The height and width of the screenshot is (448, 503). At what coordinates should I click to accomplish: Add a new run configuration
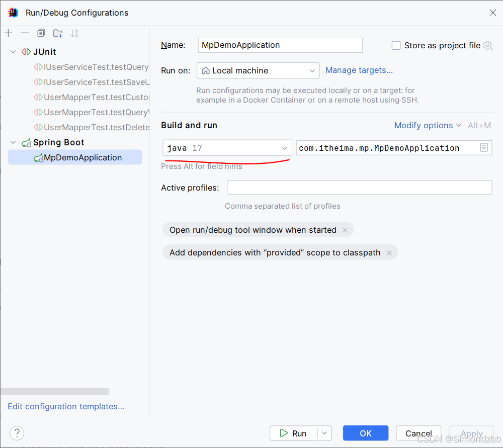[8, 33]
